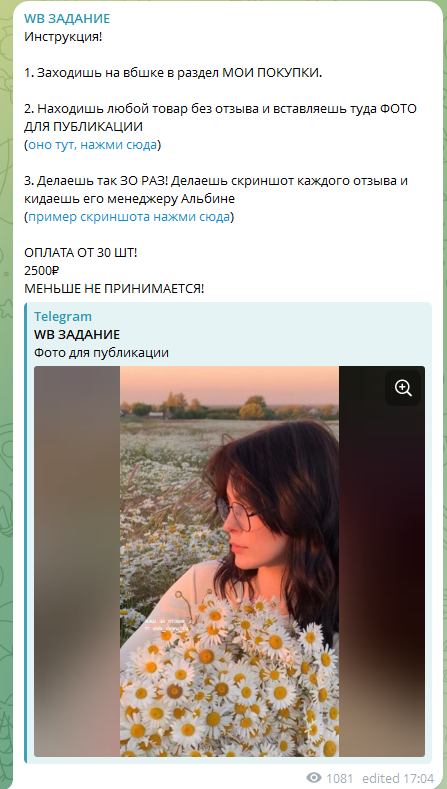Click the 1081 views counter
447x789 pixels.
[340, 778]
